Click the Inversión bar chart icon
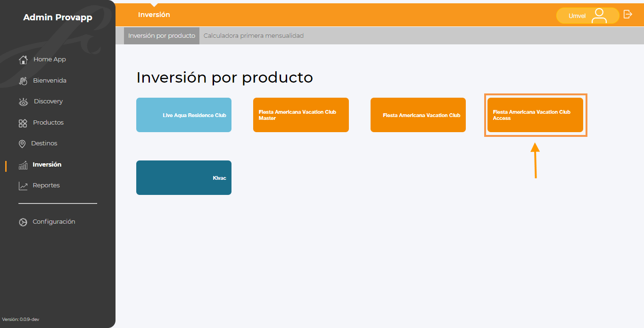 23,165
